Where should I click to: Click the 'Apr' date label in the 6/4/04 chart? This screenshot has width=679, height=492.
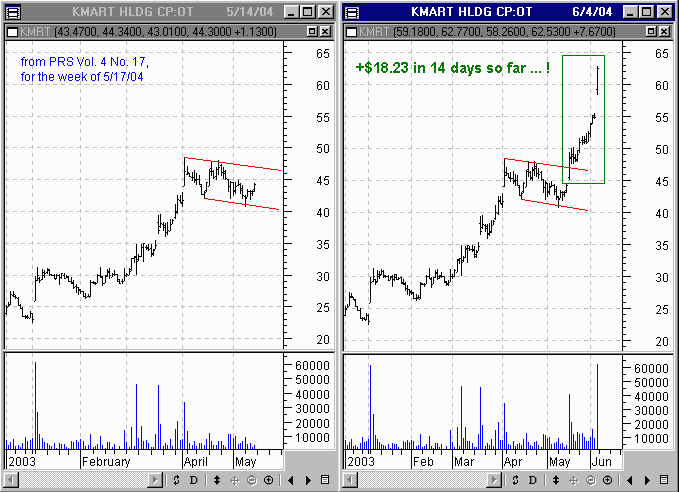point(513,462)
